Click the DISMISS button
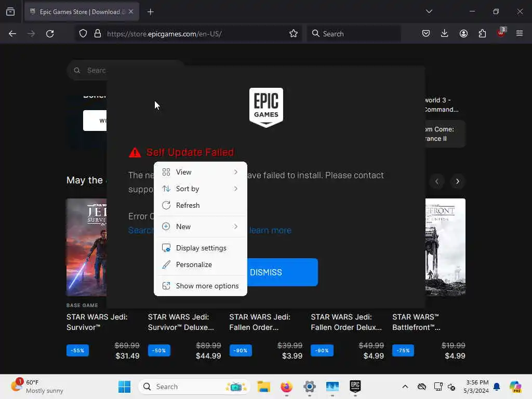Screen dimensions: 532x399 point(282,272)
